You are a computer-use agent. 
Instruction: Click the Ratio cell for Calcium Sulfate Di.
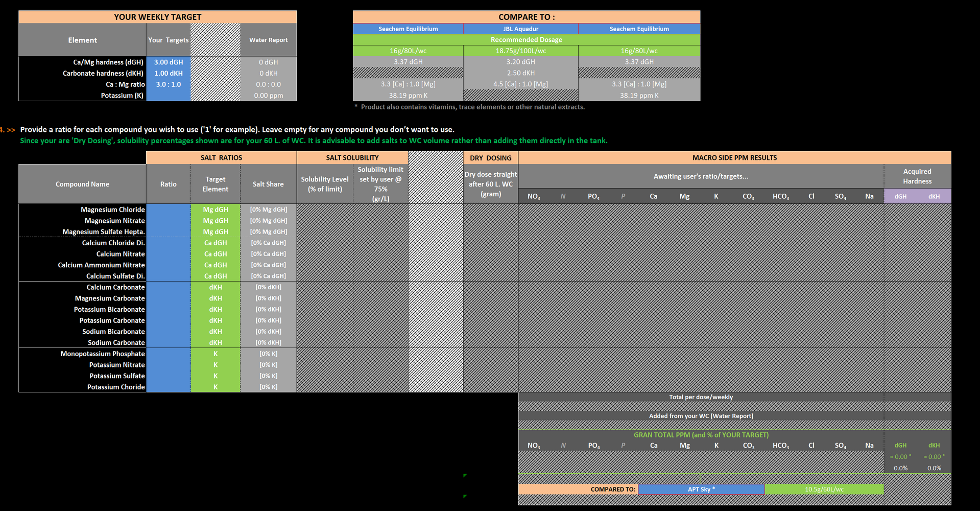point(169,276)
